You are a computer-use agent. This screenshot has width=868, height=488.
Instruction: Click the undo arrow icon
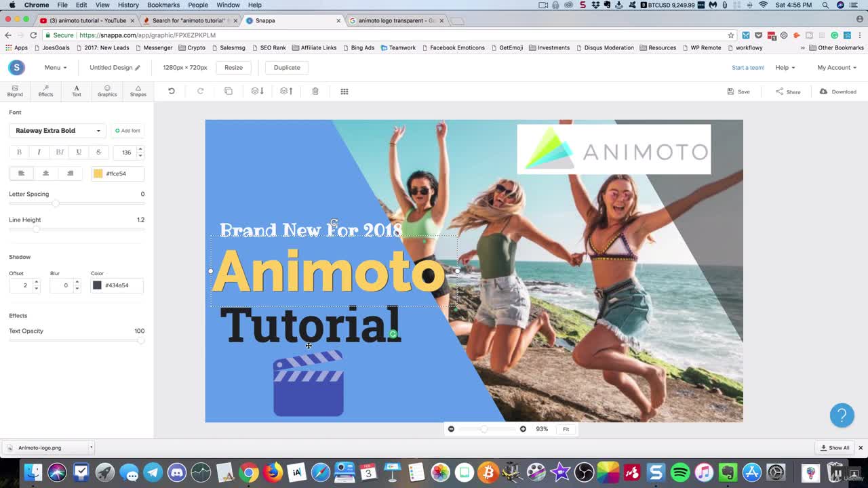pos(172,91)
